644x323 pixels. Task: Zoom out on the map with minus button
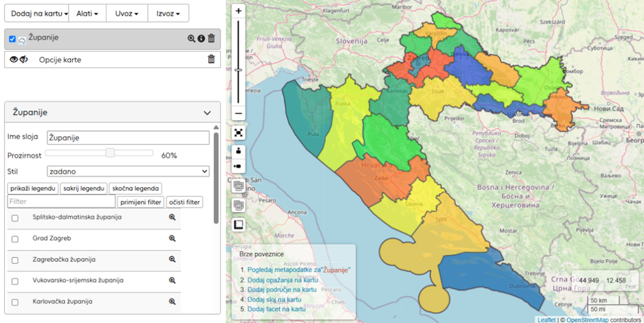238,114
